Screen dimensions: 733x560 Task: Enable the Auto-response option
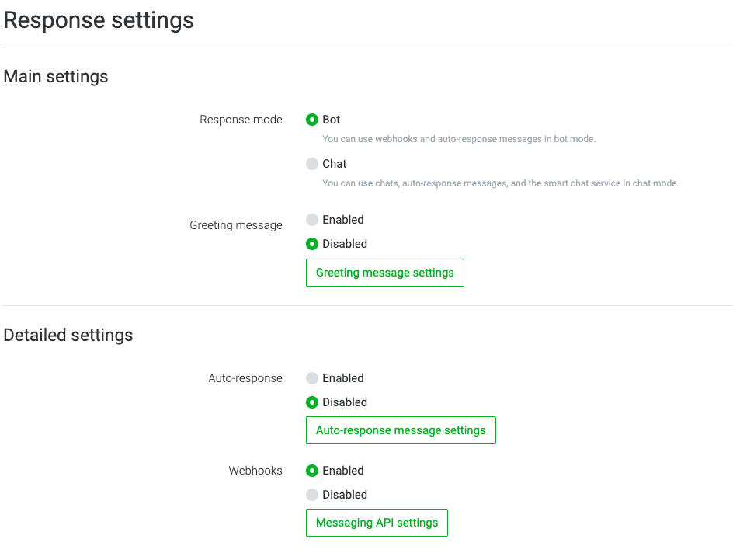pyautogui.click(x=312, y=378)
